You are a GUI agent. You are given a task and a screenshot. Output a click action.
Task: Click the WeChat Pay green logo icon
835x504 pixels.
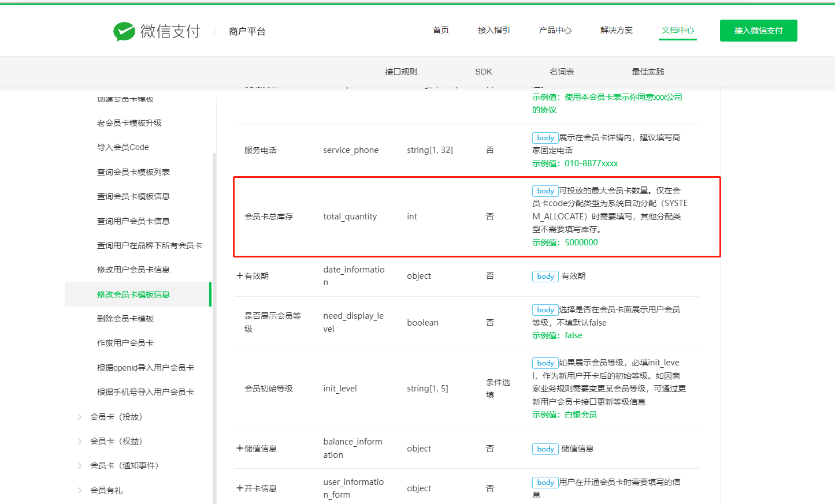(124, 31)
